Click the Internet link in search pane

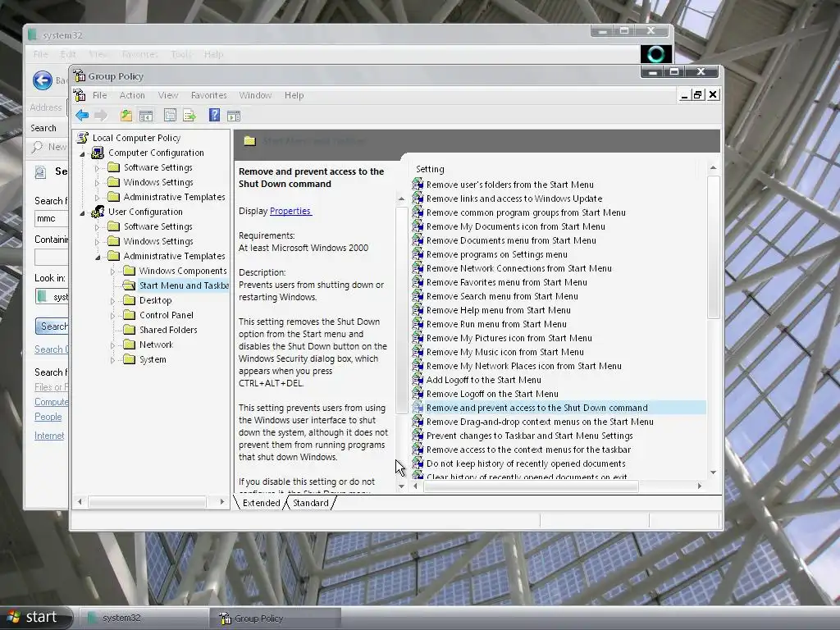(49, 436)
